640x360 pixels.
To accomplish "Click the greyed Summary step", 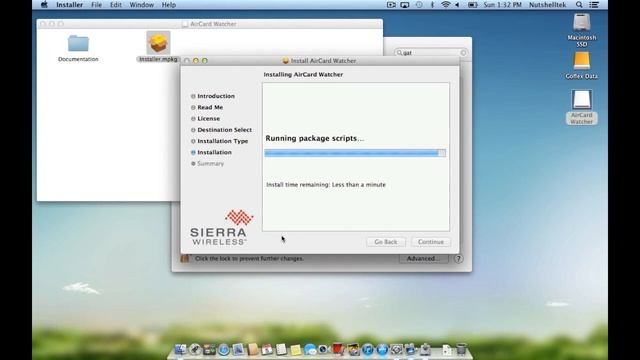I will click(x=211, y=164).
